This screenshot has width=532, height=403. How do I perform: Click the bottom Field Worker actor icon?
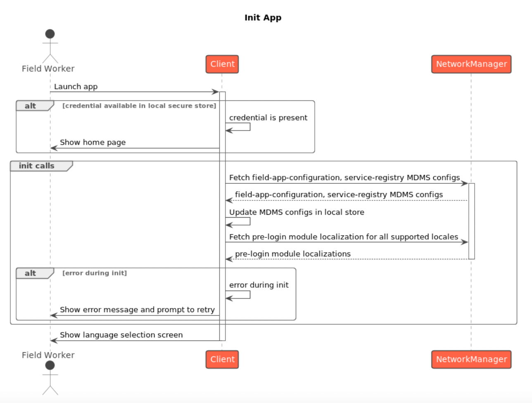50,377
